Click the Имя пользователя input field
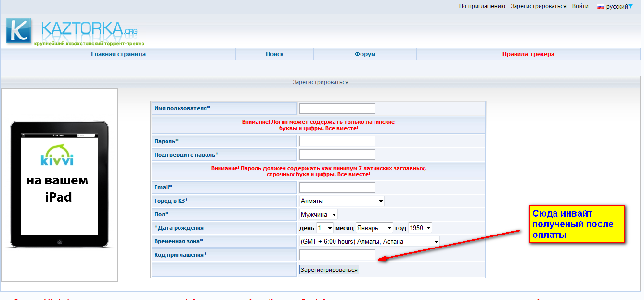Viewport: 644px width, 300px height. pyautogui.click(x=337, y=108)
